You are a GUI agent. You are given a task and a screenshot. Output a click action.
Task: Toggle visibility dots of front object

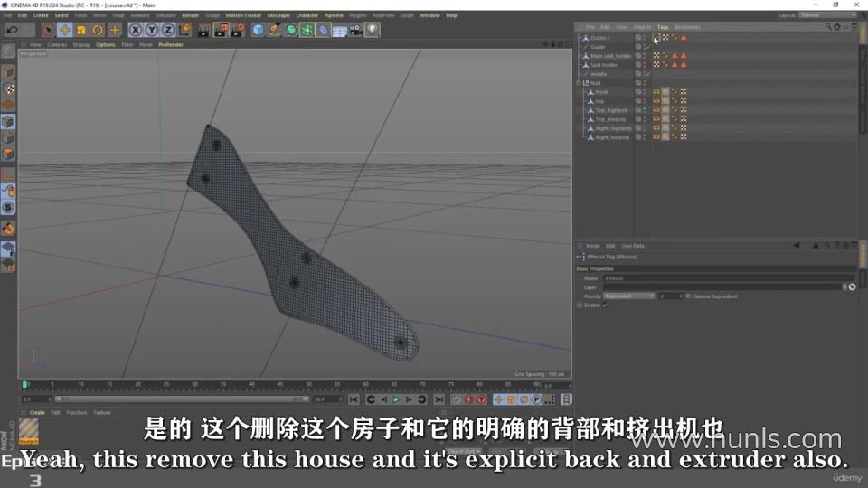[645, 92]
